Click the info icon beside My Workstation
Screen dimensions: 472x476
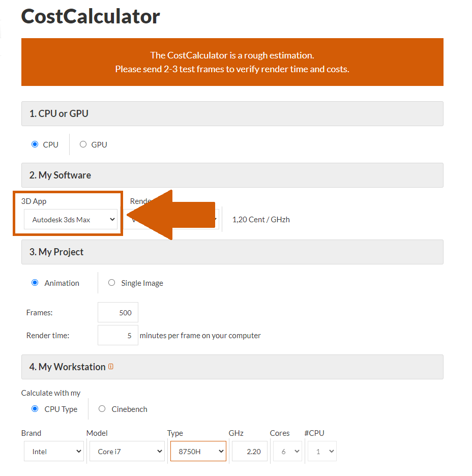[x=111, y=367]
